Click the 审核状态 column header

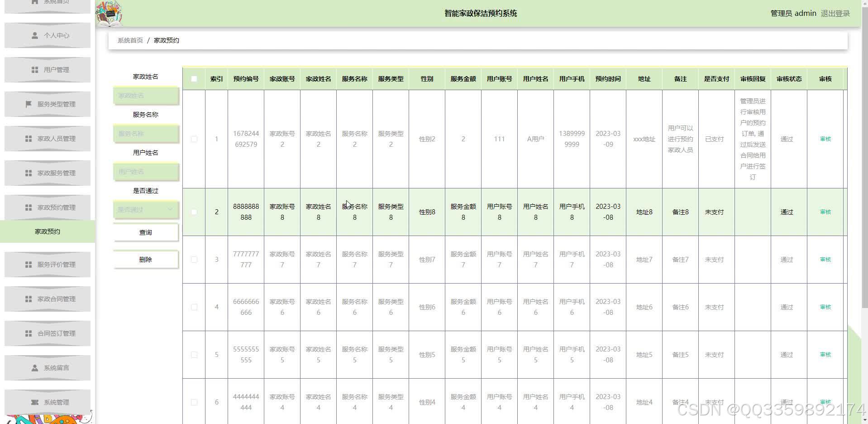(789, 79)
